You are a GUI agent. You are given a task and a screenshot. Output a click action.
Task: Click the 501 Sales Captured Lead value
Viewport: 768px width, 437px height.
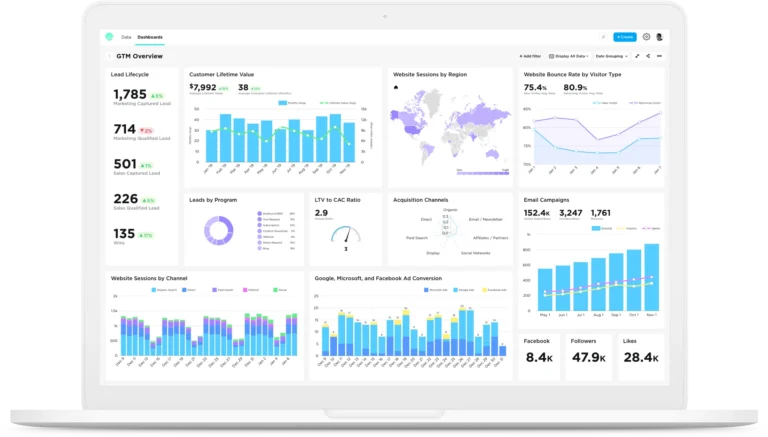coord(125,164)
